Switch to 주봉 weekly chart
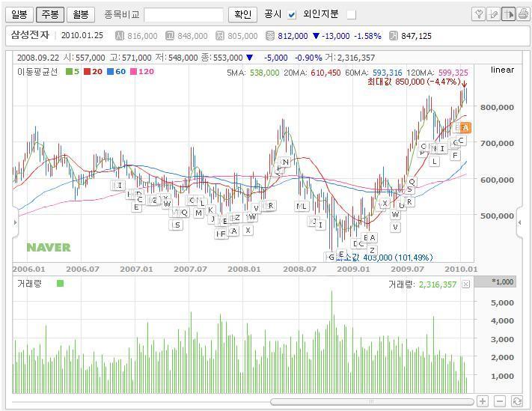532x411 pixels. click(x=50, y=14)
